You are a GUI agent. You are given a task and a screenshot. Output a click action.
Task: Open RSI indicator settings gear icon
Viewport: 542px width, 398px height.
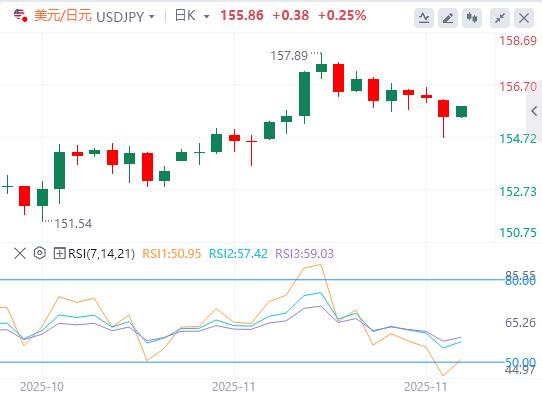tap(40, 253)
